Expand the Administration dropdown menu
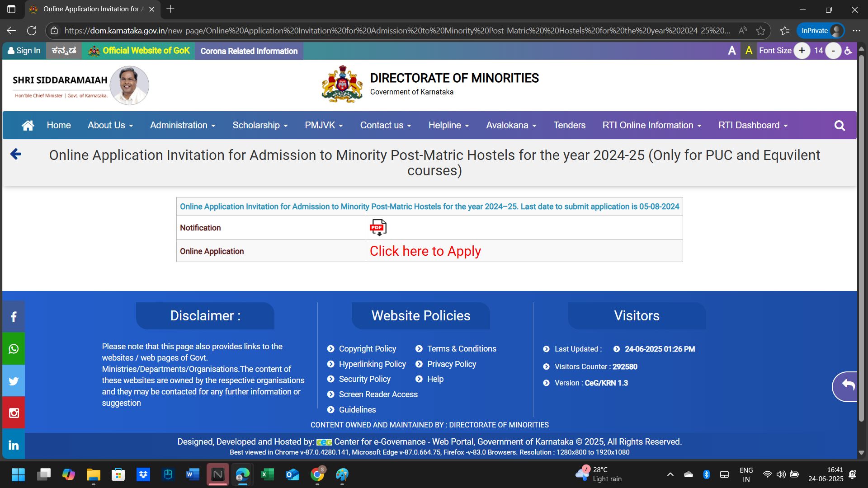 pyautogui.click(x=183, y=125)
